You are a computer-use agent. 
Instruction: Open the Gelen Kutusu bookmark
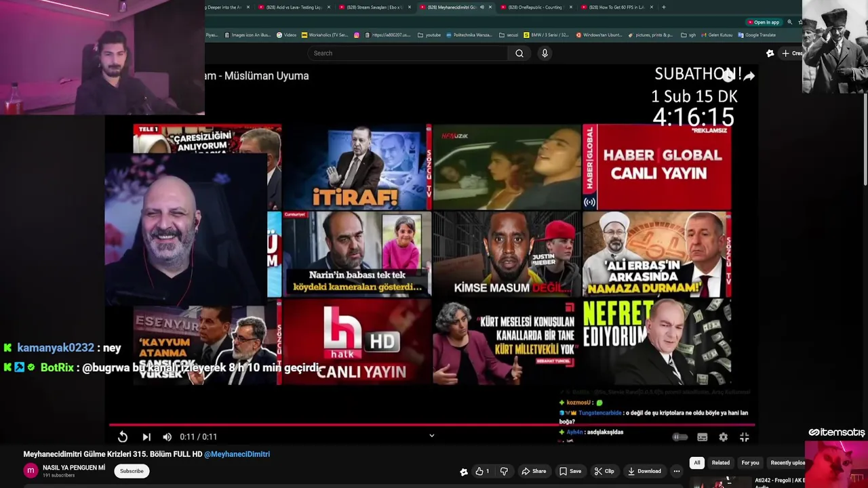pyautogui.click(x=716, y=35)
